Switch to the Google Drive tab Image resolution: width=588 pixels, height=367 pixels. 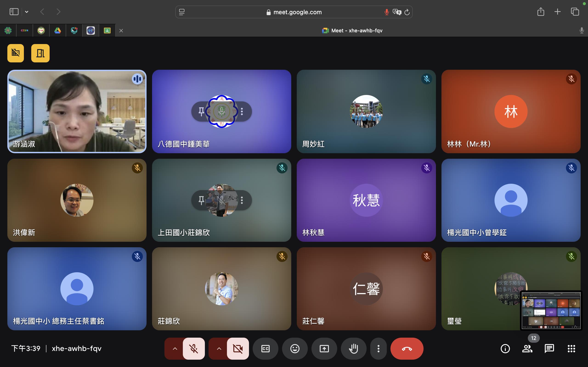tap(58, 31)
